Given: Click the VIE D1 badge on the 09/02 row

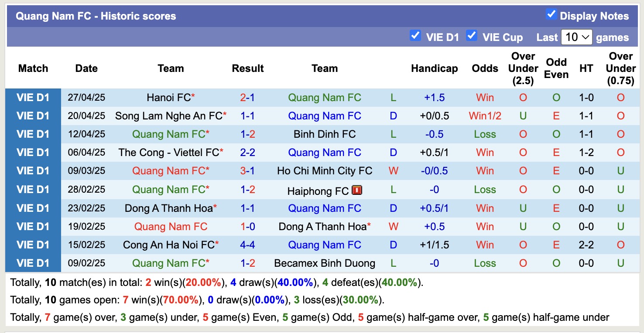Looking at the screenshot, I should pos(34,263).
